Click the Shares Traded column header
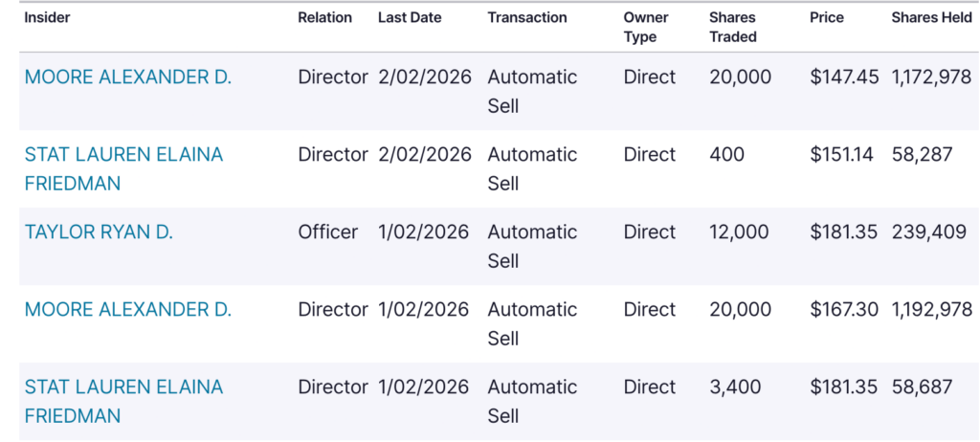980x442 pixels. (733, 27)
